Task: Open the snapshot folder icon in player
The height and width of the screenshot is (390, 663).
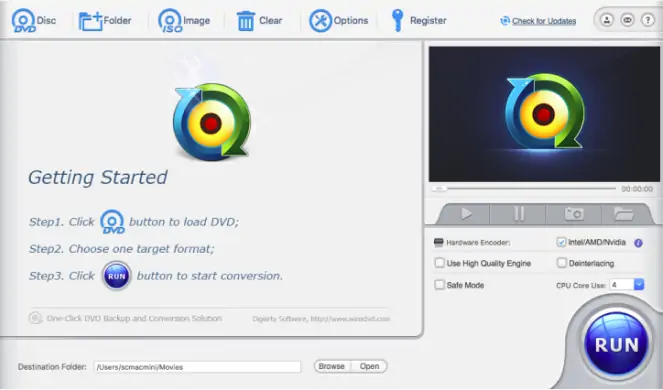Action: (623, 214)
